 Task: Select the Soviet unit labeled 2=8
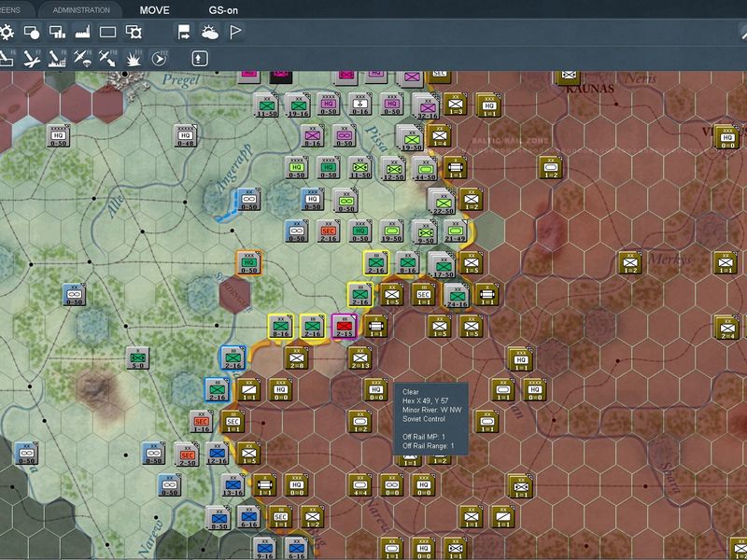(296, 358)
